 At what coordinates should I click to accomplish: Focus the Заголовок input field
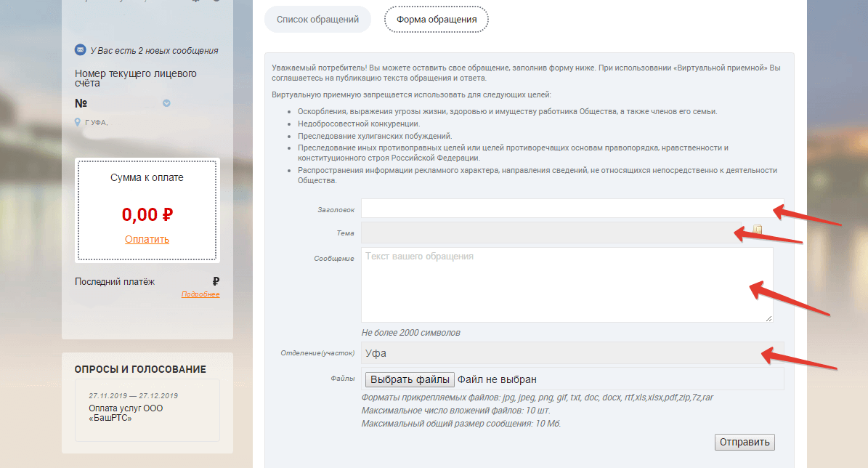[x=572, y=209]
